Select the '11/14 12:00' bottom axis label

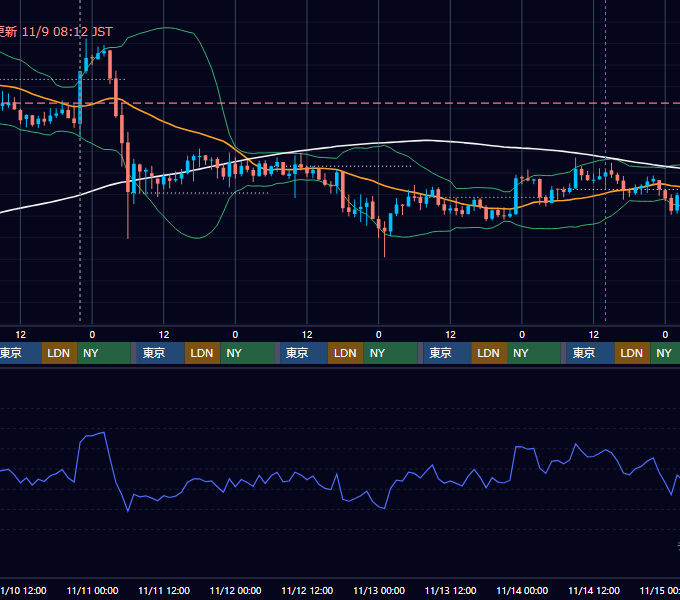click(594, 590)
